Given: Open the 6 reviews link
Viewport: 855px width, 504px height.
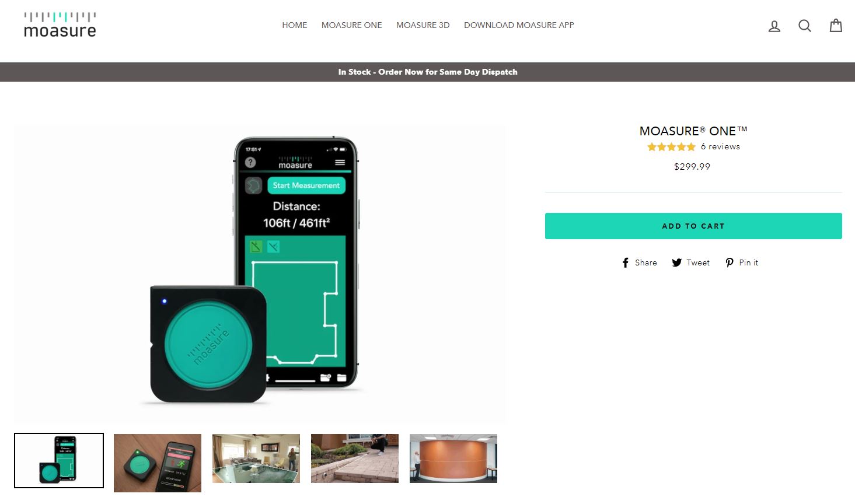Looking at the screenshot, I should [720, 147].
